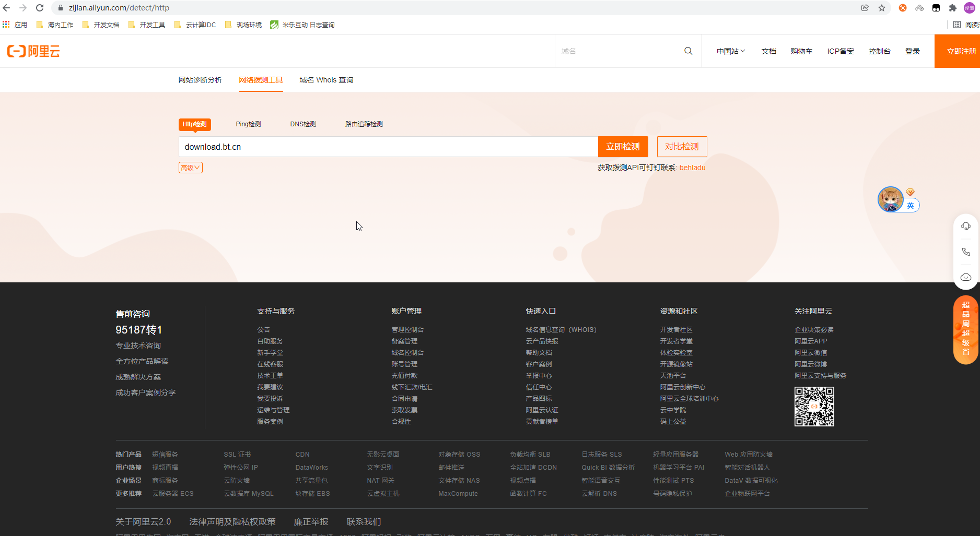Open the 米乐互动 日志查询 bookmark
The image size is (980, 536).
click(302, 25)
